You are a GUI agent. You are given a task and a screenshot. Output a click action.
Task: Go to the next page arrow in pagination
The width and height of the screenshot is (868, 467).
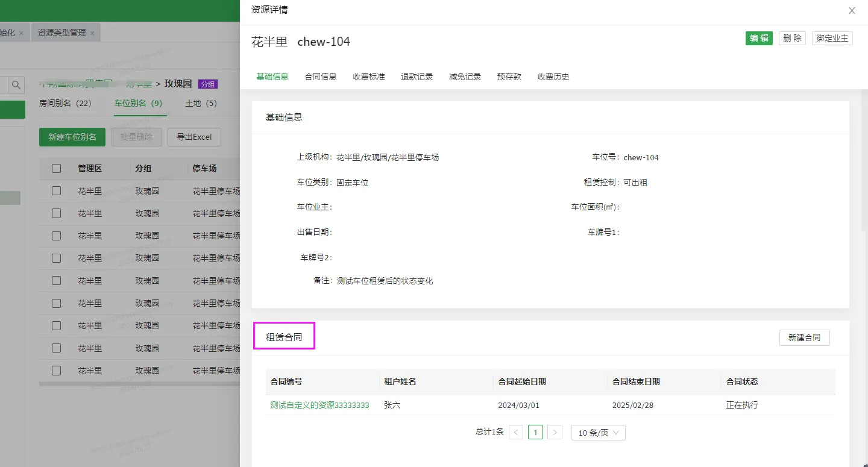(x=555, y=432)
